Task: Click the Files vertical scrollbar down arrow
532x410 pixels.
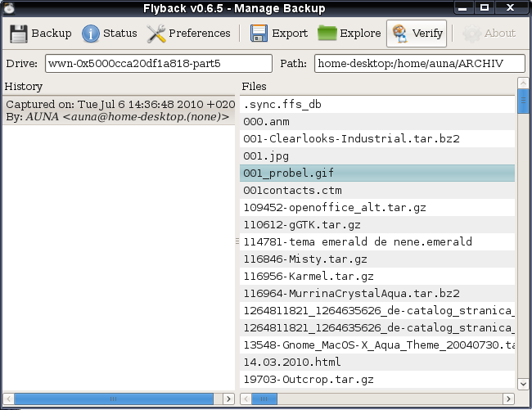Action: coord(523,385)
